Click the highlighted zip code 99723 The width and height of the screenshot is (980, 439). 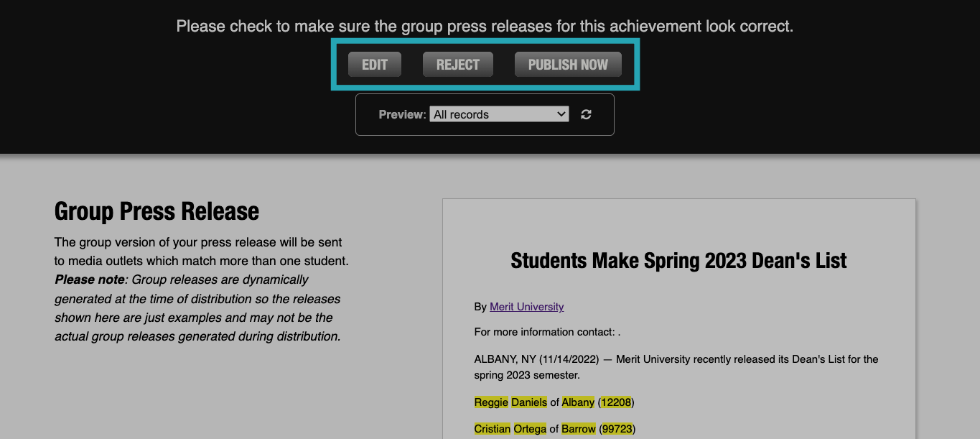[x=617, y=428]
